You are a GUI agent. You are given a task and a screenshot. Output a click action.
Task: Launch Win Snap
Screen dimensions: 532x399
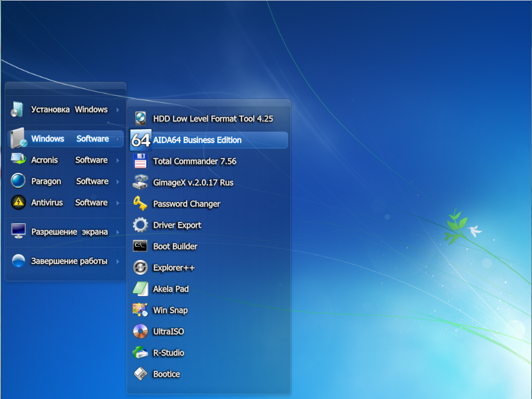(x=209, y=310)
